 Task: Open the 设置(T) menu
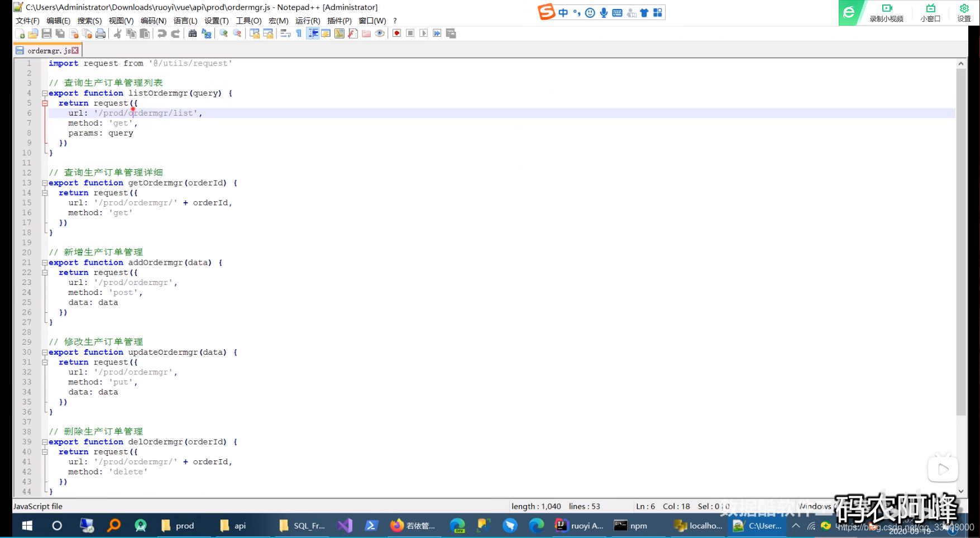tap(217, 21)
